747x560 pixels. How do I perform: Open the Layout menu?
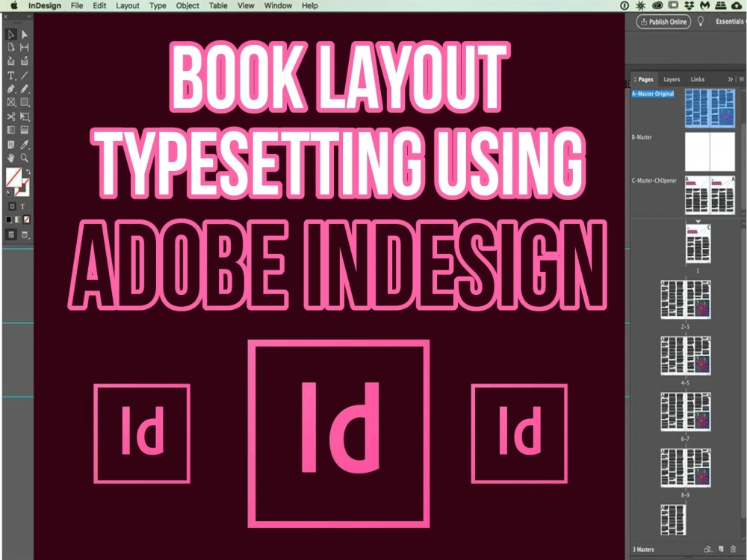click(x=128, y=6)
